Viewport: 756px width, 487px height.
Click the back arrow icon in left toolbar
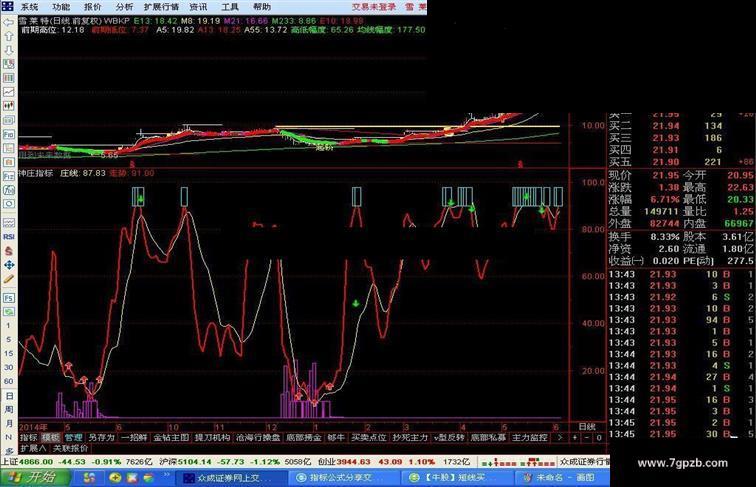coord(9,23)
